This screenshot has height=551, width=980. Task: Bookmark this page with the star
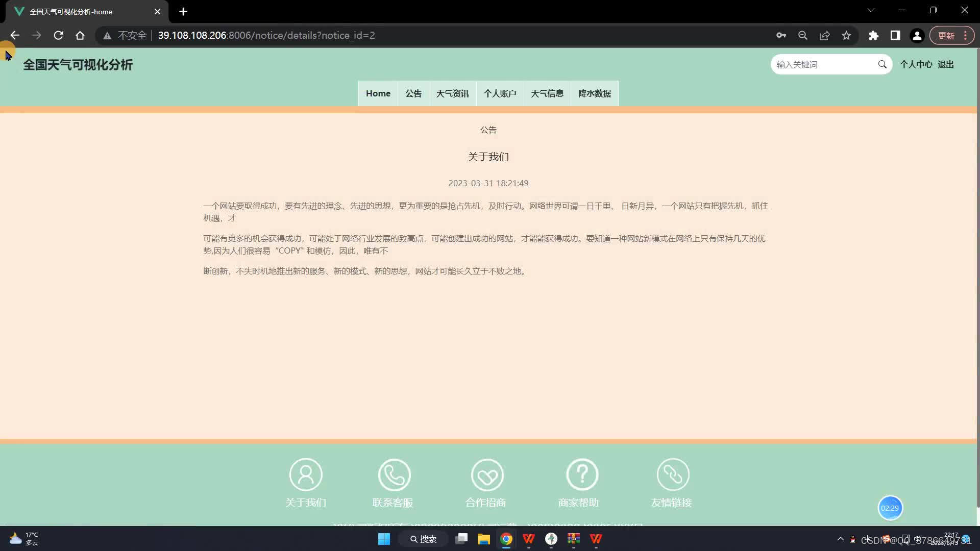[x=847, y=35]
